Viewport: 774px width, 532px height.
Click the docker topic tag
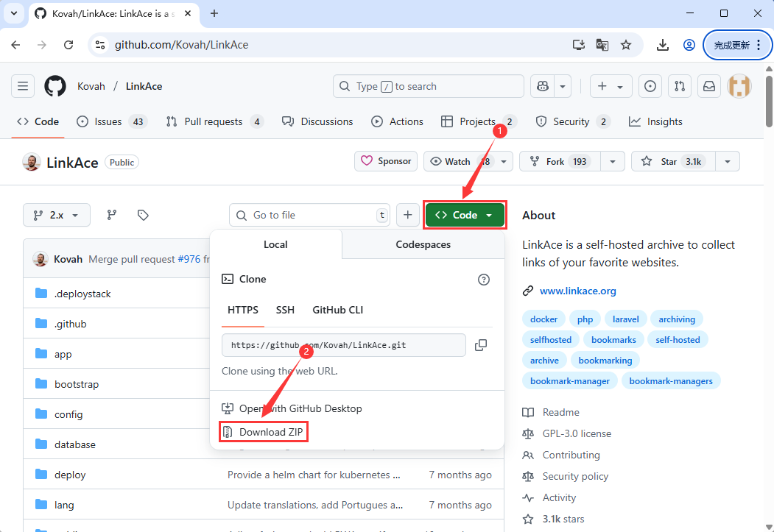click(x=543, y=319)
